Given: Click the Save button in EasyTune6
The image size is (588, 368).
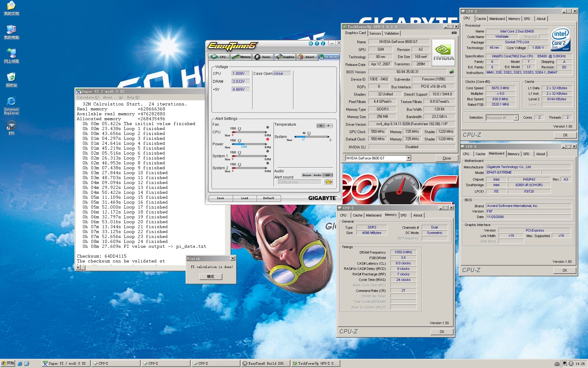Looking at the screenshot, I should (x=221, y=198).
